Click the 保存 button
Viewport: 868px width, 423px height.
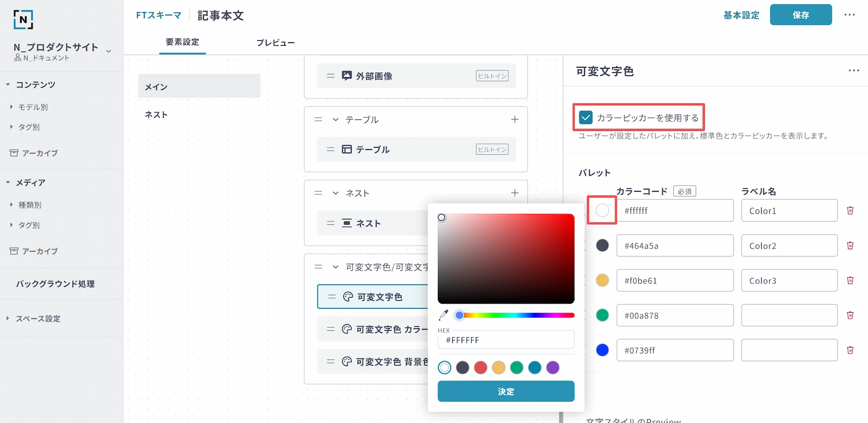[x=801, y=15]
